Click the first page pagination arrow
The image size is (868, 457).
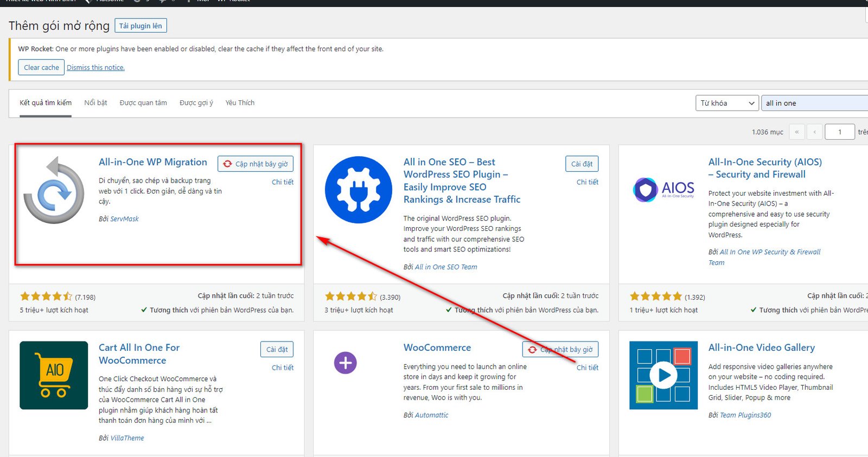tap(796, 132)
